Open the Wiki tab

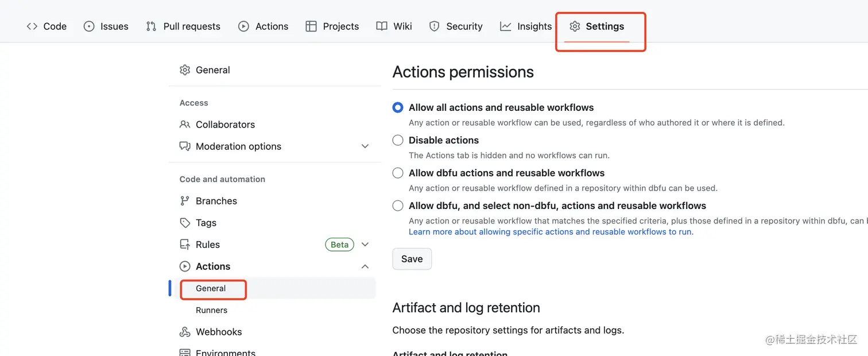click(x=394, y=26)
